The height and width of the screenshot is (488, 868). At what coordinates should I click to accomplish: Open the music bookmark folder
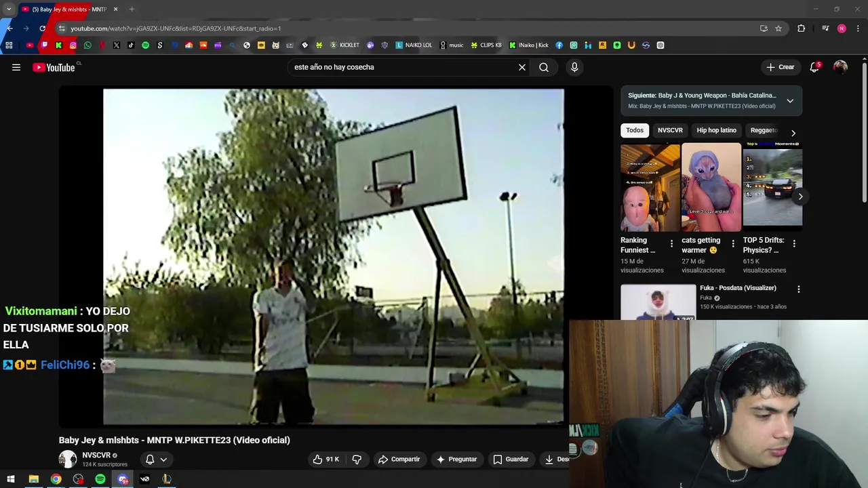tap(451, 45)
